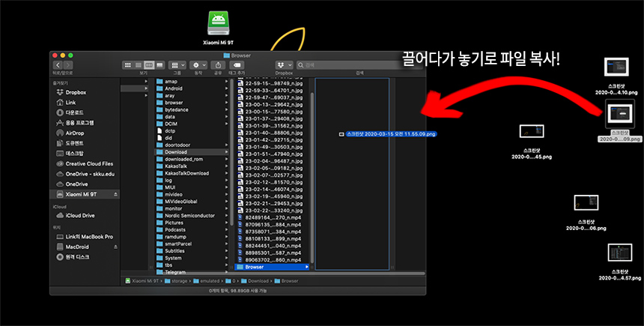Click Browser in the path bar
This screenshot has height=326, width=644.
click(287, 281)
